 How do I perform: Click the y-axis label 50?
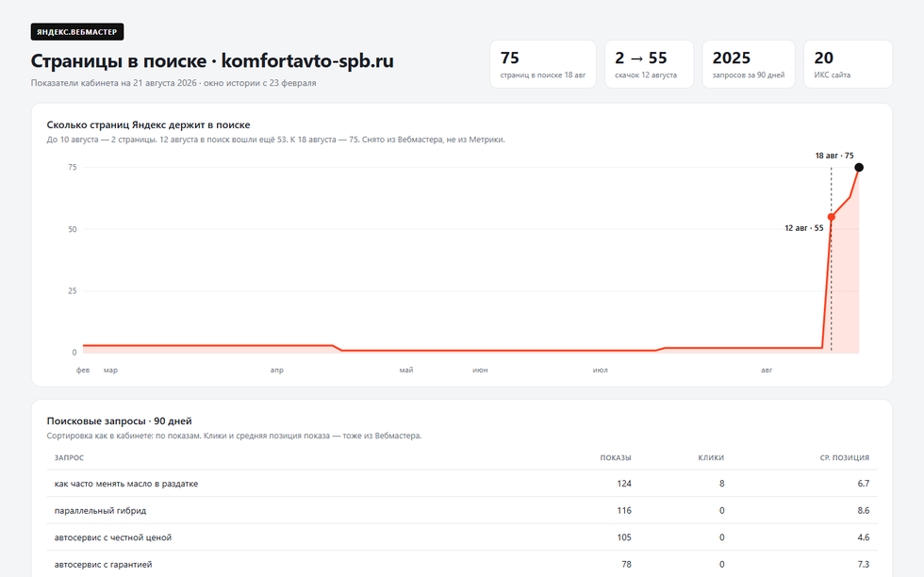click(x=73, y=229)
